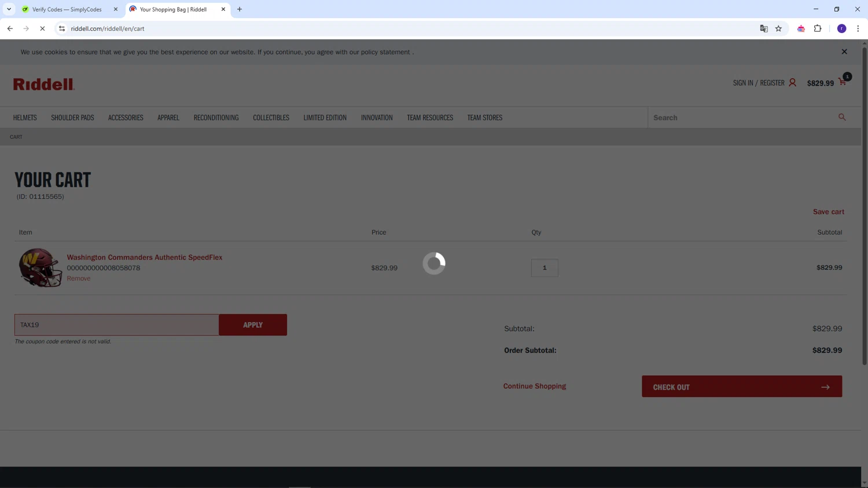Open the Limited Edition menu

(x=325, y=117)
